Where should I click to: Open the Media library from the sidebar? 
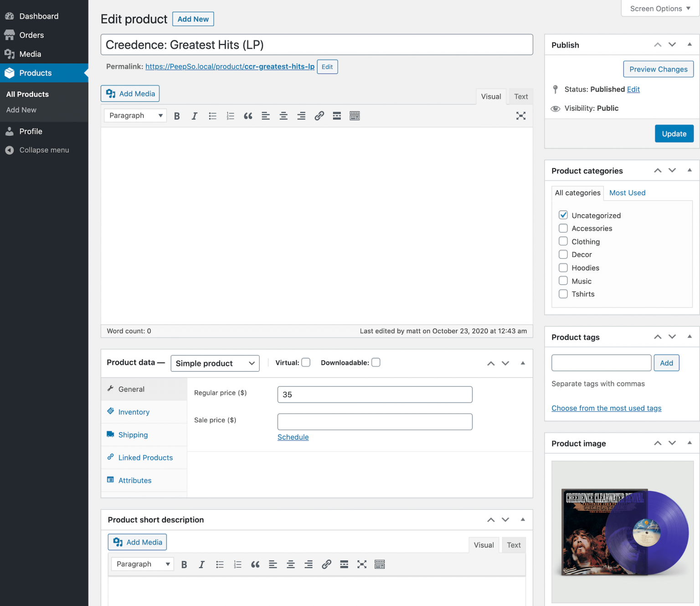30,54
